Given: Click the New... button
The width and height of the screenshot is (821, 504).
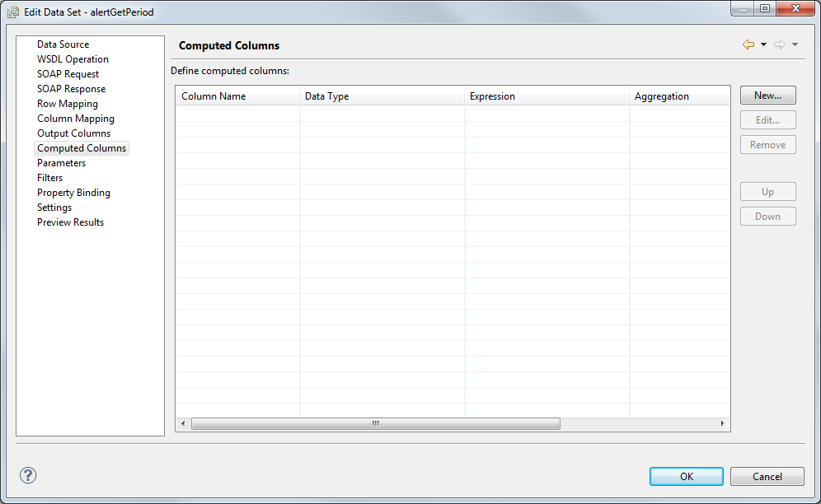Looking at the screenshot, I should point(767,96).
